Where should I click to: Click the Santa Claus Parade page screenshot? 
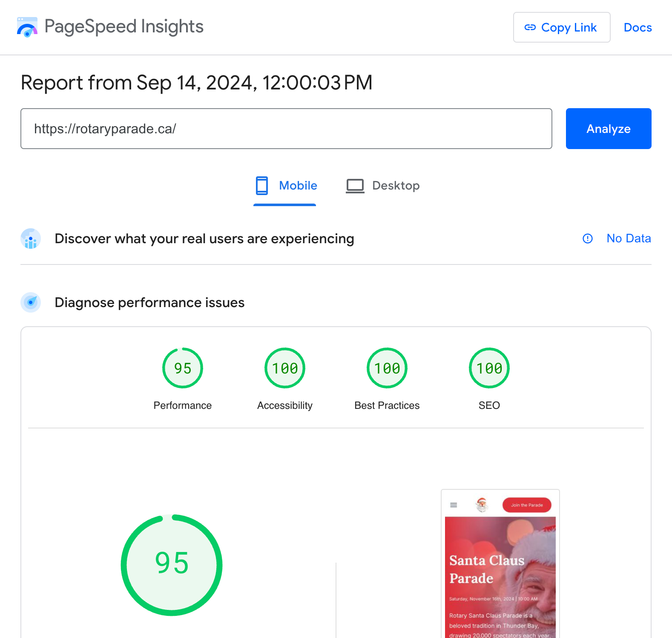[500, 564]
